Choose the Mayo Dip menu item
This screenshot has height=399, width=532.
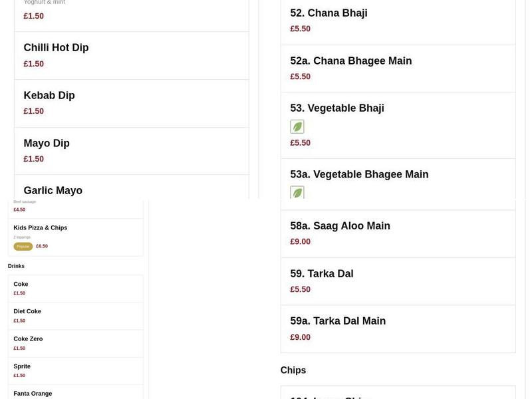click(47, 143)
